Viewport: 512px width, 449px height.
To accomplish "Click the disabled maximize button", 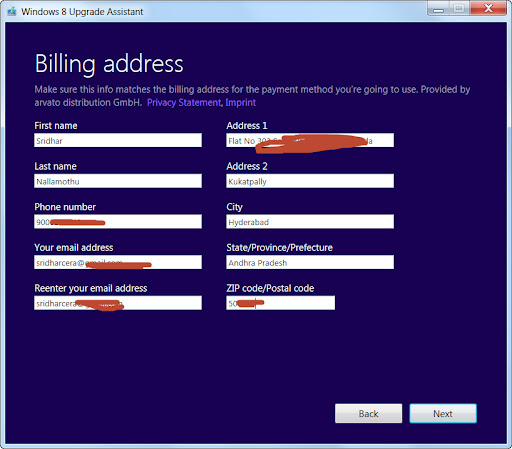I will point(459,9).
